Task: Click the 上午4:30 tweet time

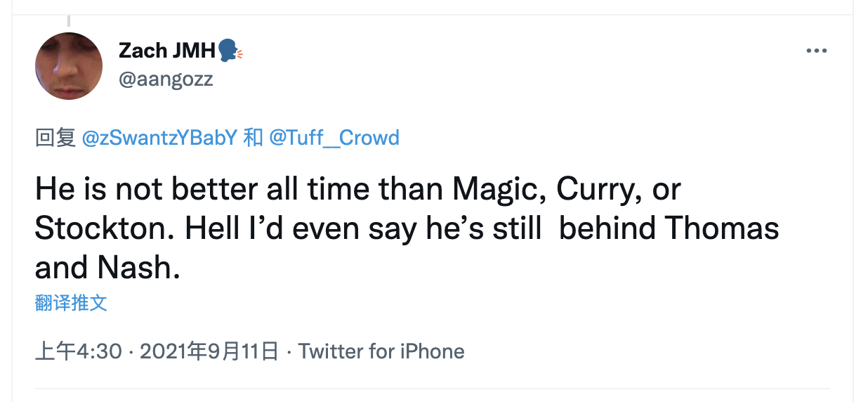Action: click(x=79, y=351)
